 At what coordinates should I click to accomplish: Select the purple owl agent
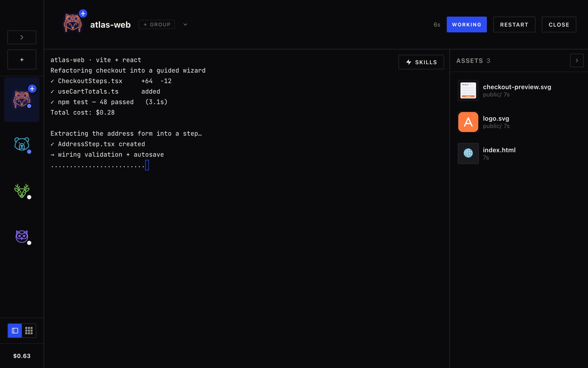pyautogui.click(x=22, y=237)
